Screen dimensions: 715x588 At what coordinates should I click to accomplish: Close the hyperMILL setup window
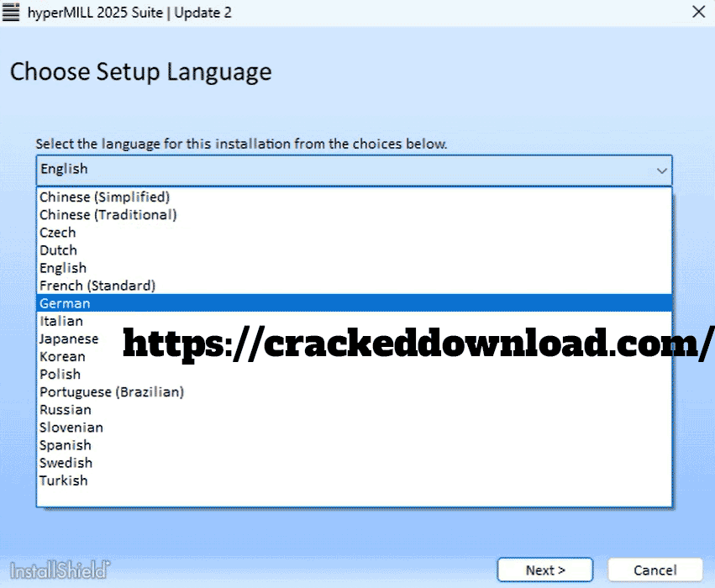coord(698,12)
